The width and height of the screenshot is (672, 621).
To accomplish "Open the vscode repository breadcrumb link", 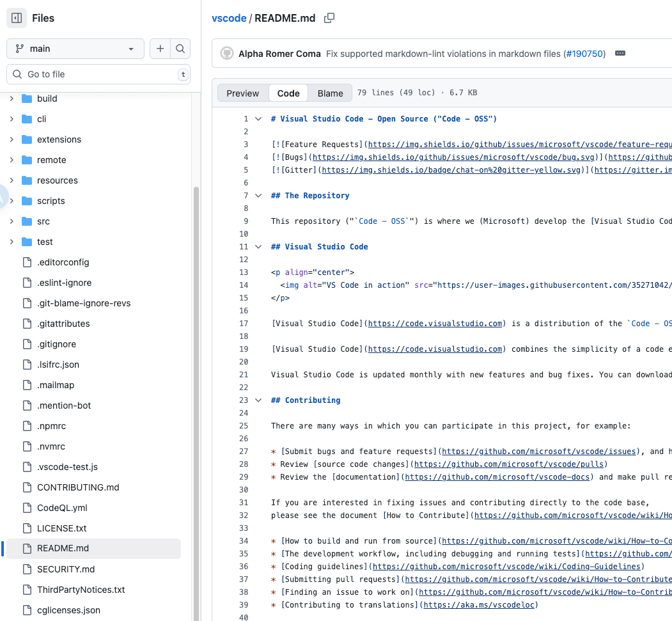I will point(229,18).
